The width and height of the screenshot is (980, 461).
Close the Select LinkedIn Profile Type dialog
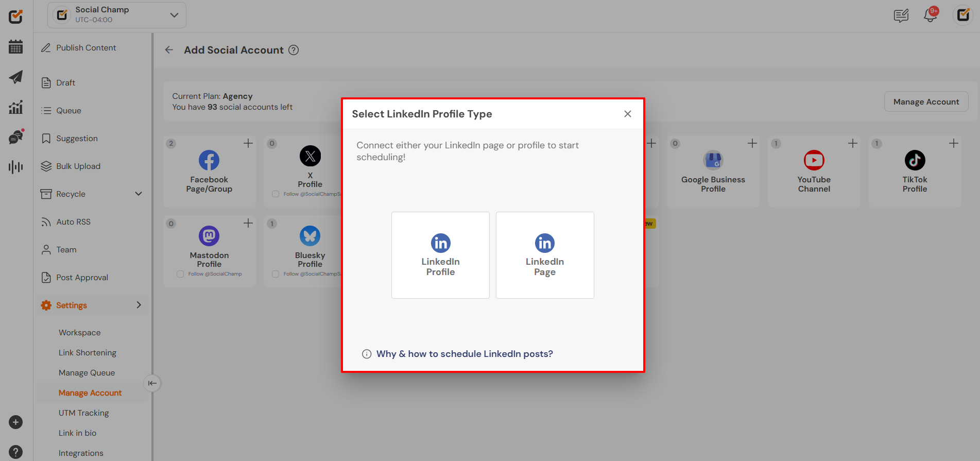(628, 114)
